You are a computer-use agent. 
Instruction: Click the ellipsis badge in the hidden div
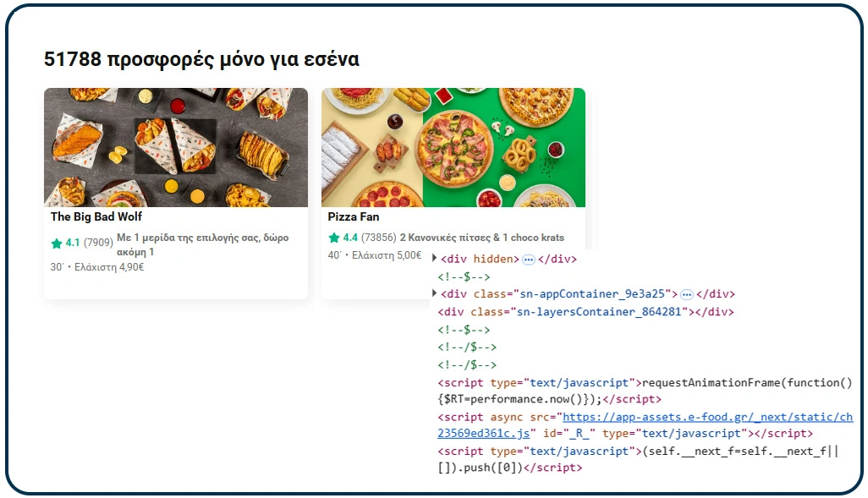(x=528, y=260)
